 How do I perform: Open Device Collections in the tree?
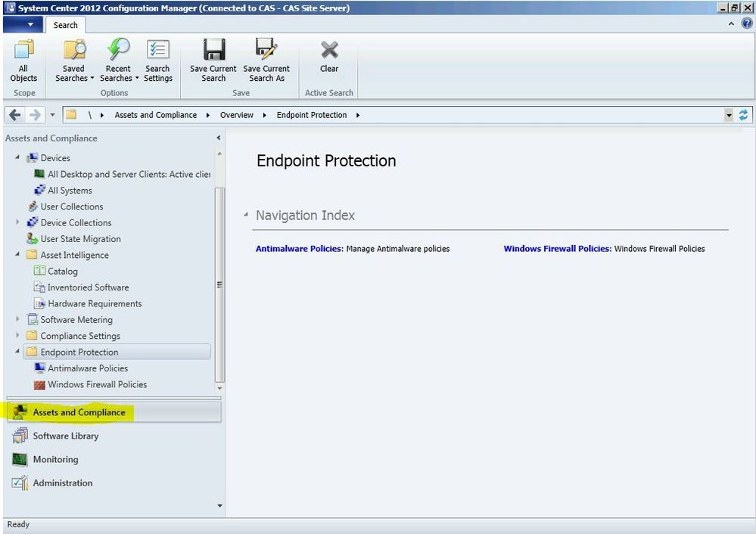(70, 222)
